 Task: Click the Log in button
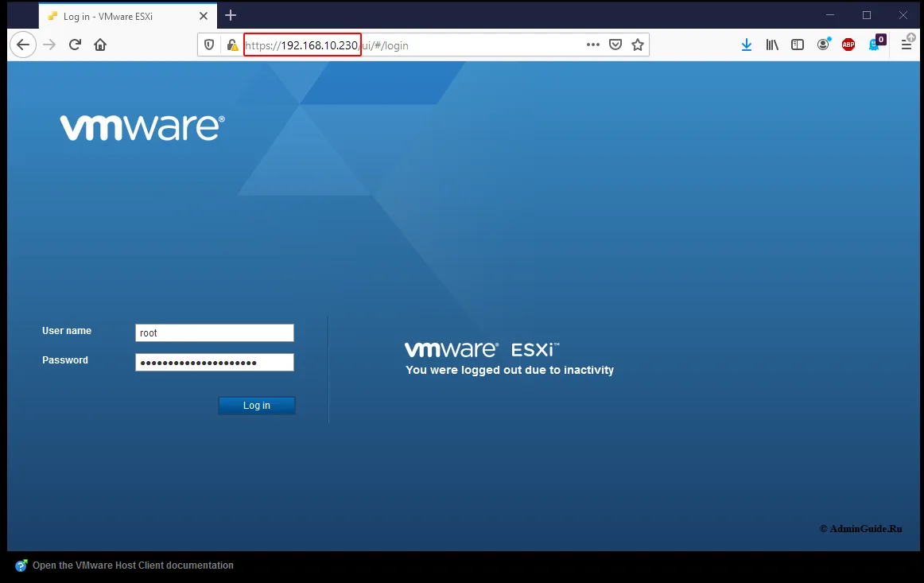[256, 406]
